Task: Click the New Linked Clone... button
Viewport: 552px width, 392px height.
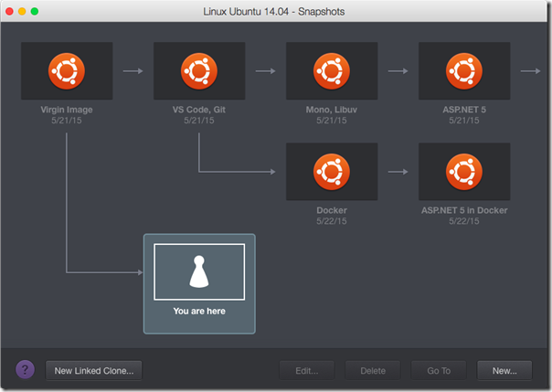Action: [x=93, y=371]
